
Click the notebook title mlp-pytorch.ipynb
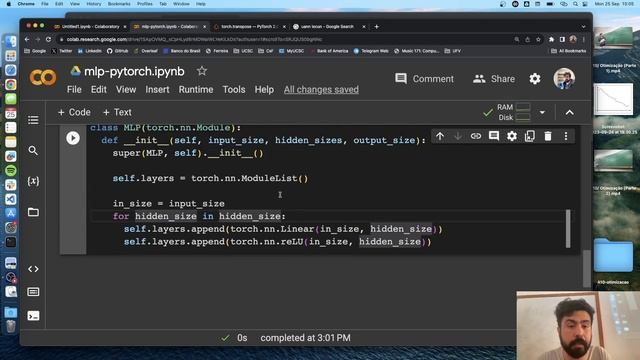pyautogui.click(x=134, y=71)
